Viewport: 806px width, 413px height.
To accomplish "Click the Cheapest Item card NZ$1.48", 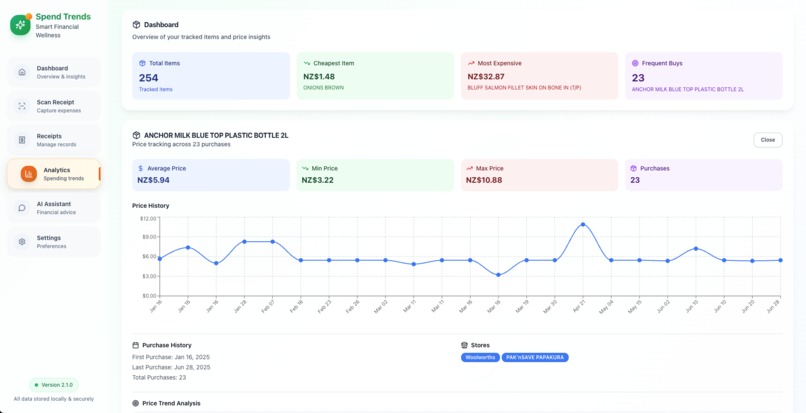I will pyautogui.click(x=375, y=76).
